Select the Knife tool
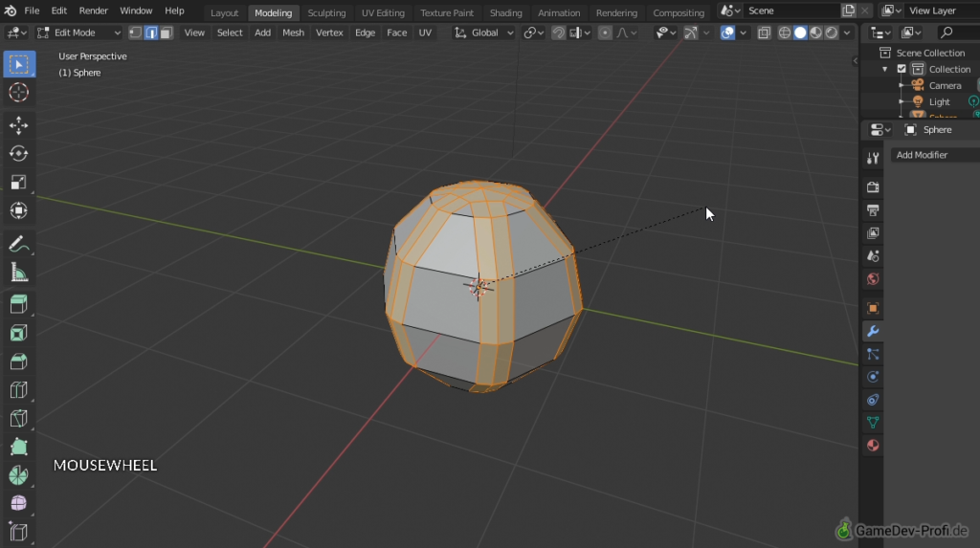The image size is (980, 548). coord(19,418)
